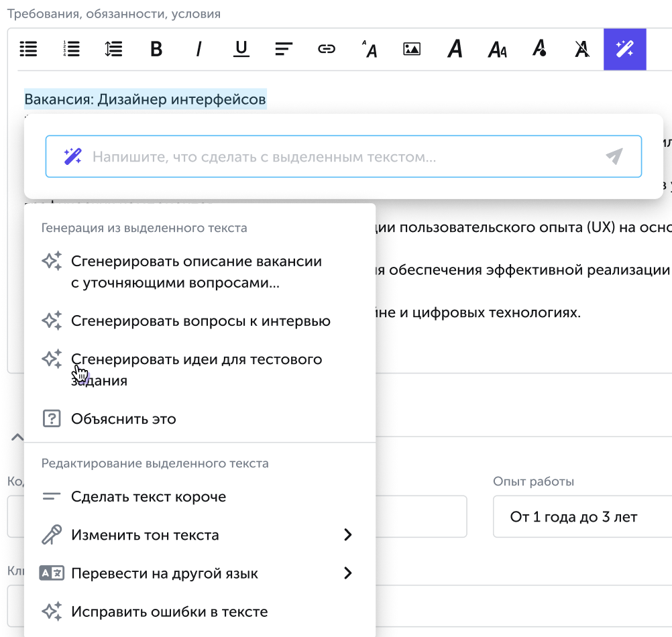Image resolution: width=672 pixels, height=637 pixels.
Task: Toggle bold formatting
Action: 156,49
